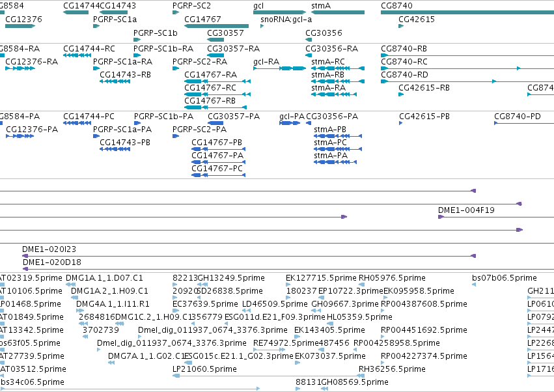Click the CG14744 gene label
Viewport: 554px width, 392px height.
click(x=81, y=6)
